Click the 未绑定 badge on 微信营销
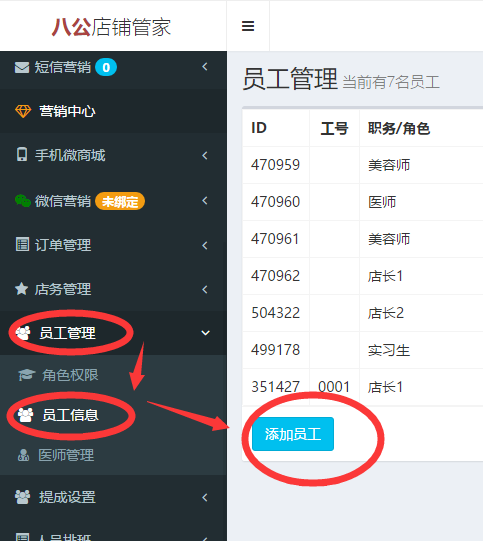The height and width of the screenshot is (541, 483). 120,201
